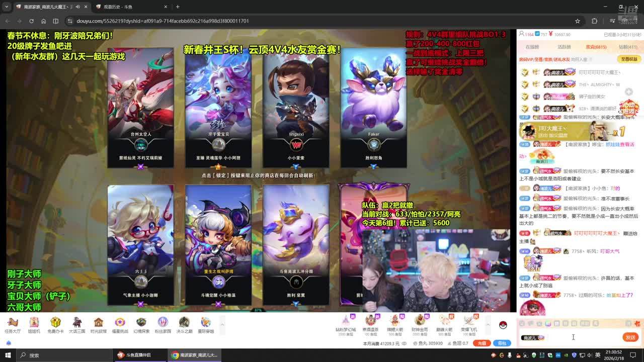Open the 星际穿越 rocket icon
Screen dimensions: 644x362
click(x=206, y=325)
